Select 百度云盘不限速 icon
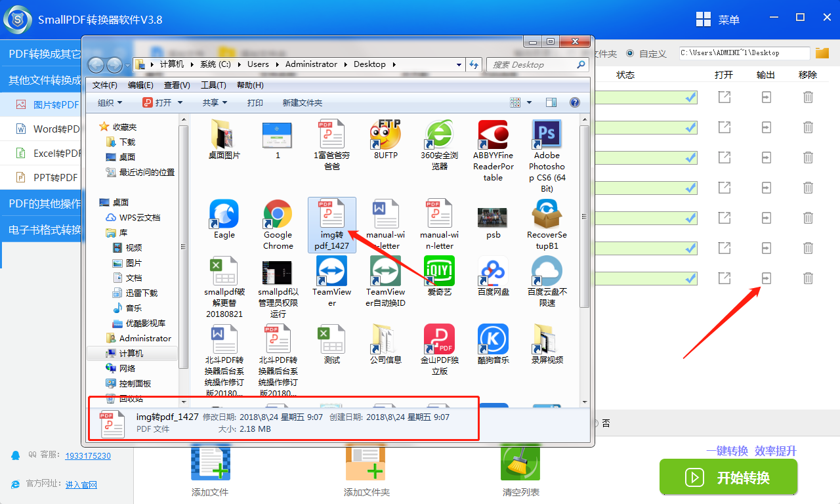The image size is (840, 504). coord(547,282)
